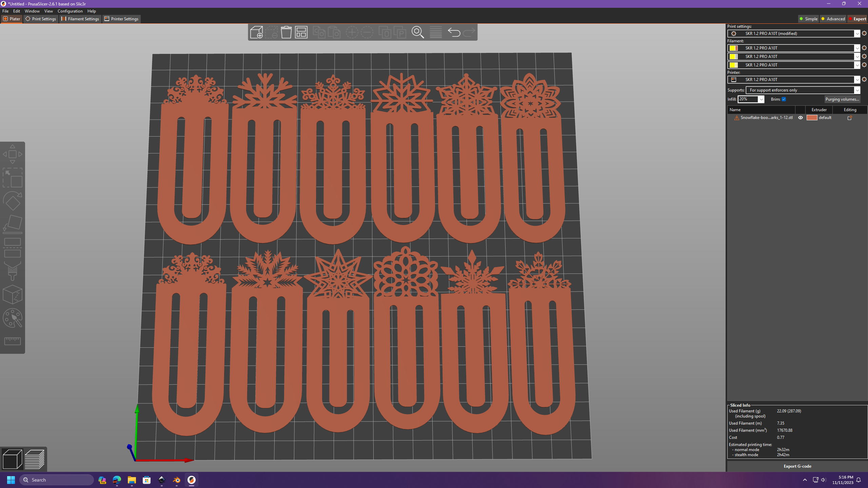Open the Search magnifier tool
868x488 pixels.
tap(418, 32)
